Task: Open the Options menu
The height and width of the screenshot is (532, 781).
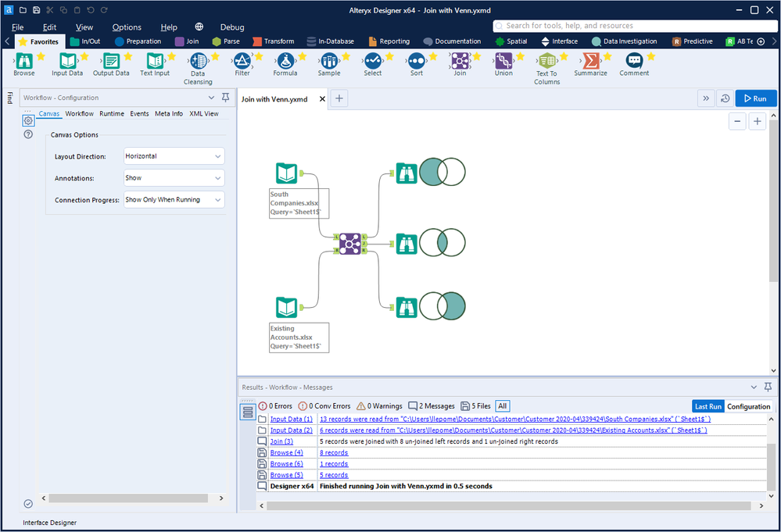Action: (127, 27)
